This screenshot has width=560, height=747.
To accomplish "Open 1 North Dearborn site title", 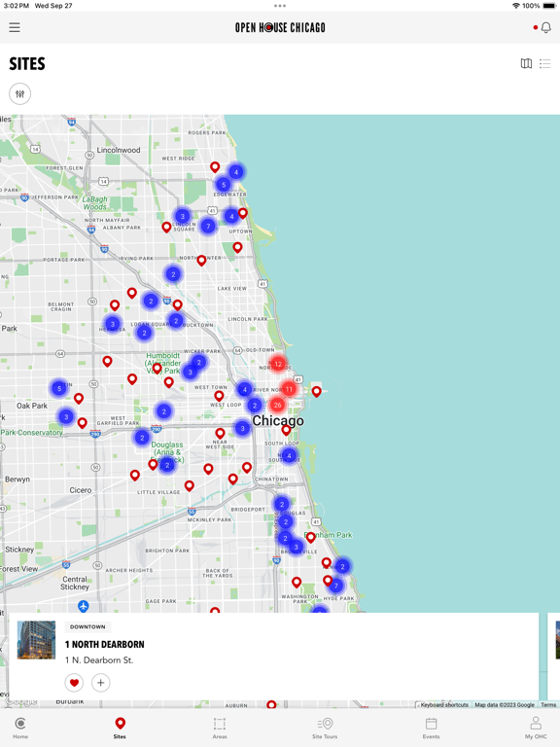I will click(x=105, y=645).
